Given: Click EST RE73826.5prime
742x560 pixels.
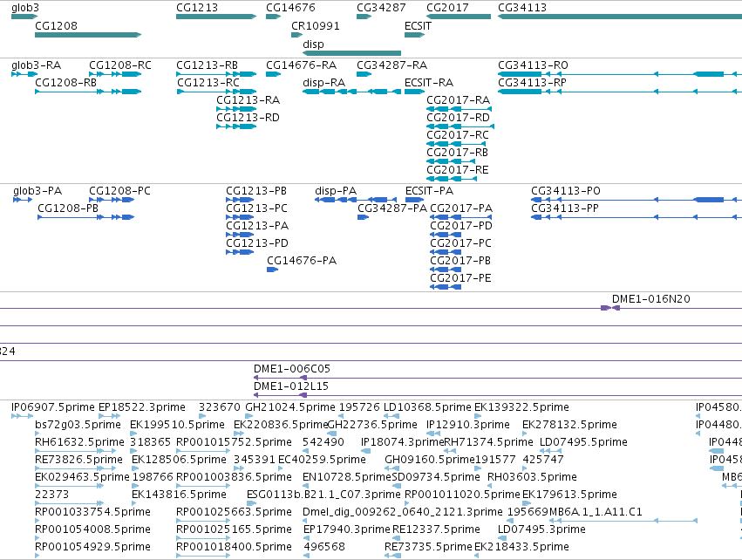Looking at the screenshot, I should point(78,460).
